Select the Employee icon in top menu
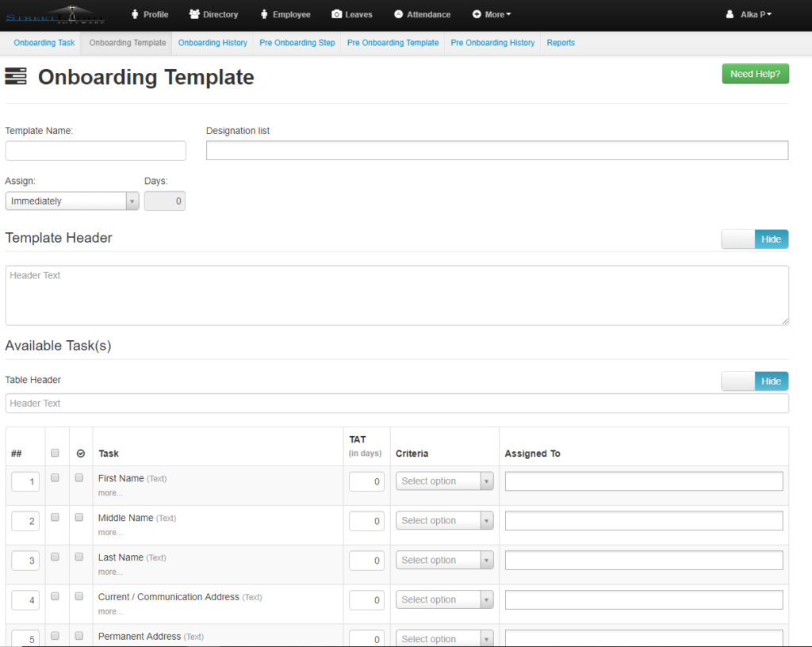This screenshot has height=647, width=812. (x=264, y=13)
